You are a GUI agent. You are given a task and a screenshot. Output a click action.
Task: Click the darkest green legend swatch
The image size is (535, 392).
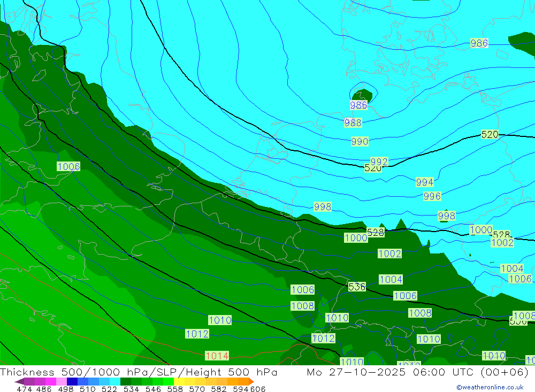[x=126, y=381]
